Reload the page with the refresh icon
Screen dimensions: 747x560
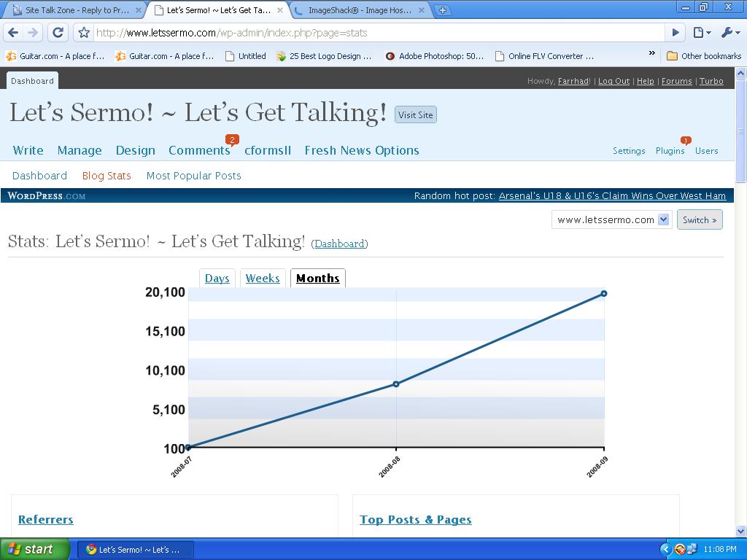[x=58, y=32]
